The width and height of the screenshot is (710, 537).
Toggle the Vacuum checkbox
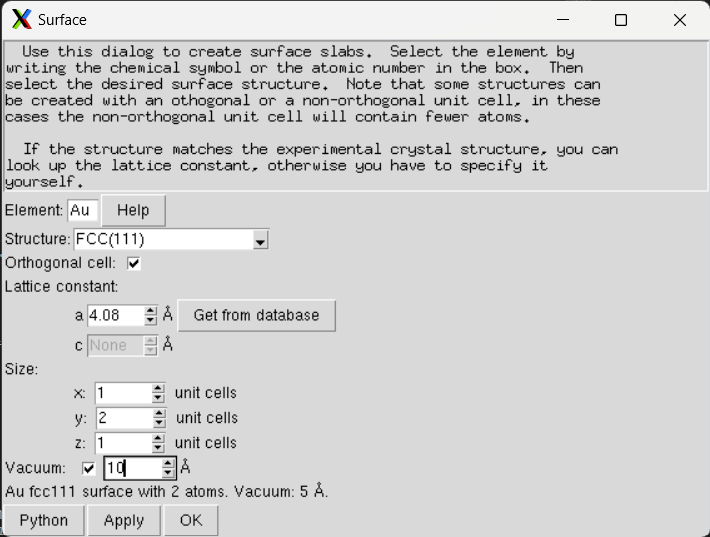(x=89, y=468)
